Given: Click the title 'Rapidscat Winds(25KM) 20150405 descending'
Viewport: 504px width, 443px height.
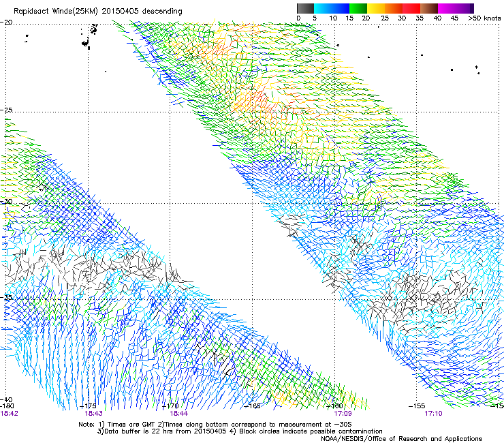Looking at the screenshot, I should click(98, 12).
